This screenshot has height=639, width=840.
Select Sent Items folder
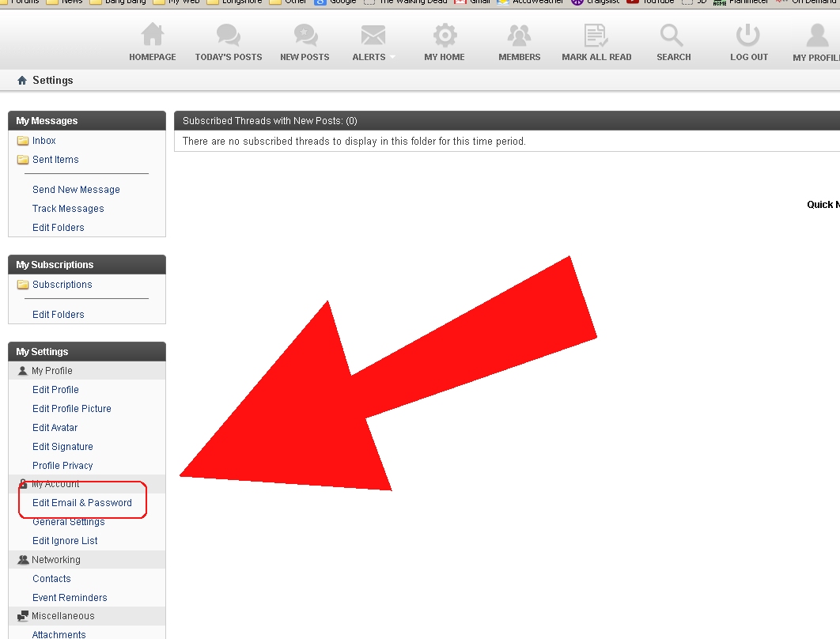[x=55, y=160]
